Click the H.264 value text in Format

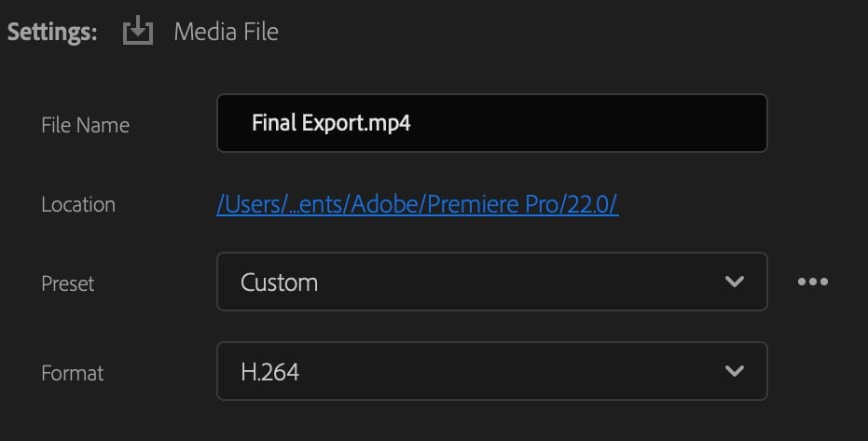click(x=269, y=372)
